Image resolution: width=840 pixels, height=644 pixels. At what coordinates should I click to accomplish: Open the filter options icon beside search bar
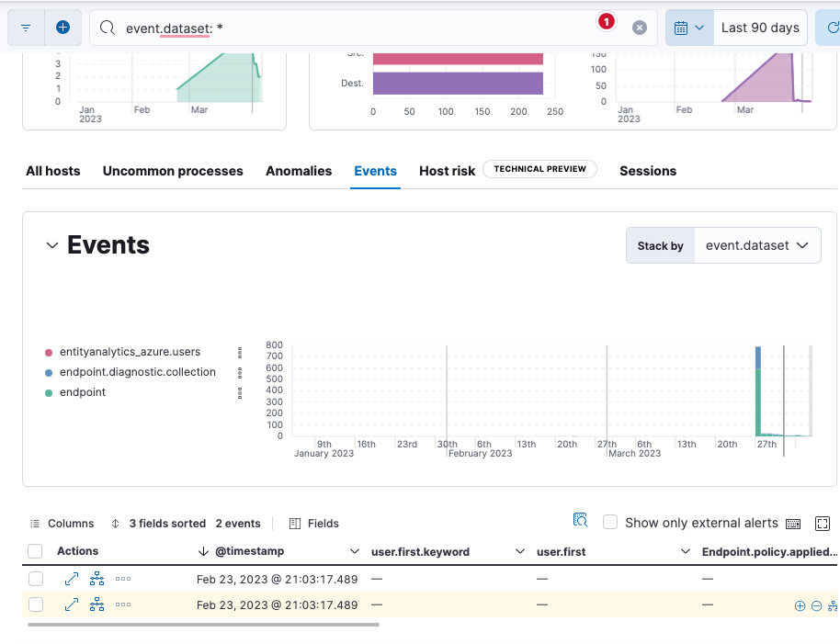(x=25, y=27)
